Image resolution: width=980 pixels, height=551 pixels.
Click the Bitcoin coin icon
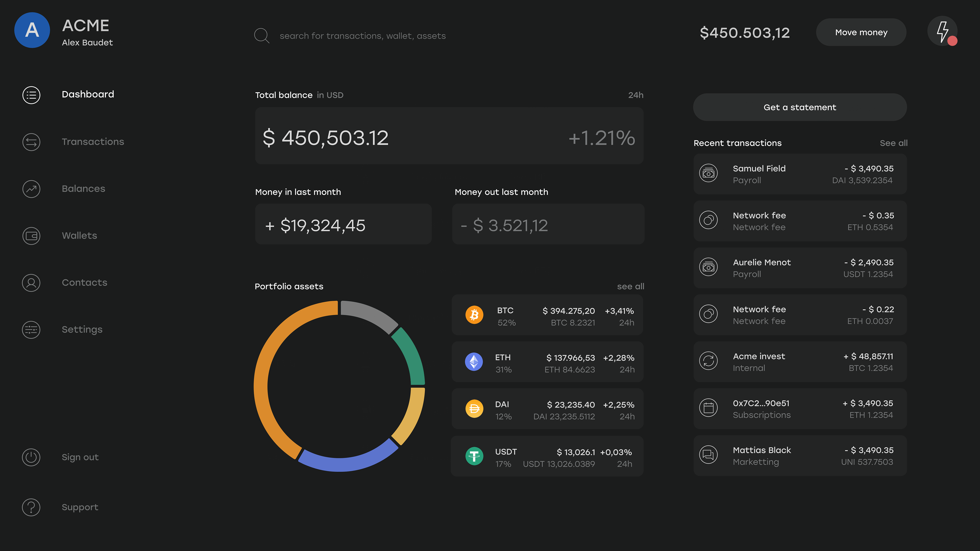pyautogui.click(x=474, y=315)
